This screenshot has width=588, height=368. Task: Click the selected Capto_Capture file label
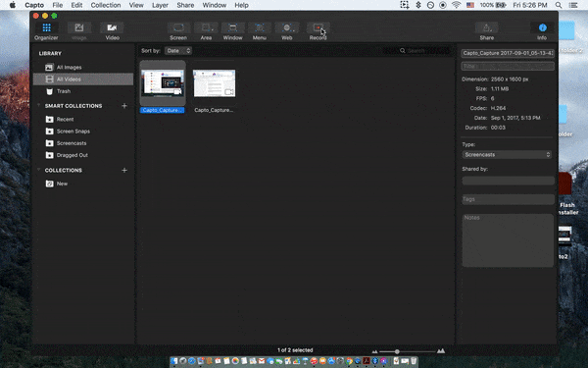point(163,110)
